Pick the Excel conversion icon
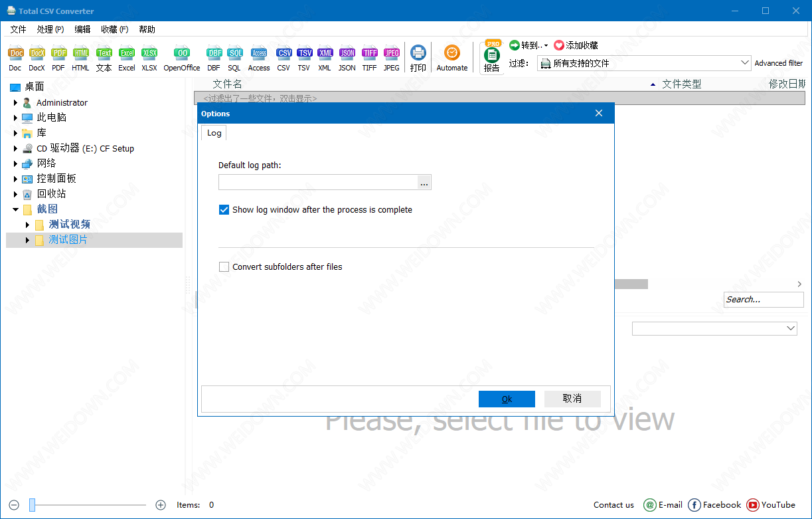 pyautogui.click(x=127, y=58)
